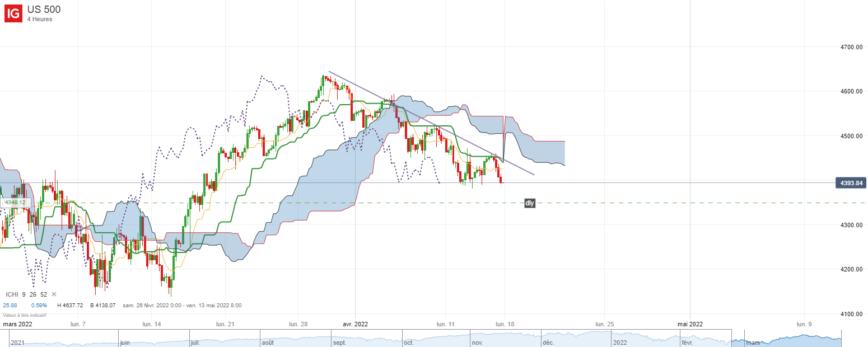The width and height of the screenshot is (868, 347).
Task: Click the 4500.00 price axis label
Action: (851, 136)
